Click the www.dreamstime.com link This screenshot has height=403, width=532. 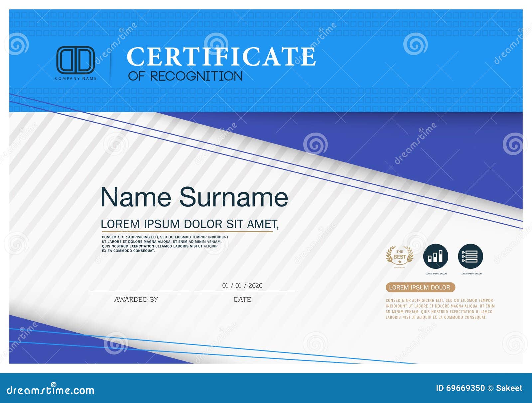pyautogui.click(x=50, y=389)
